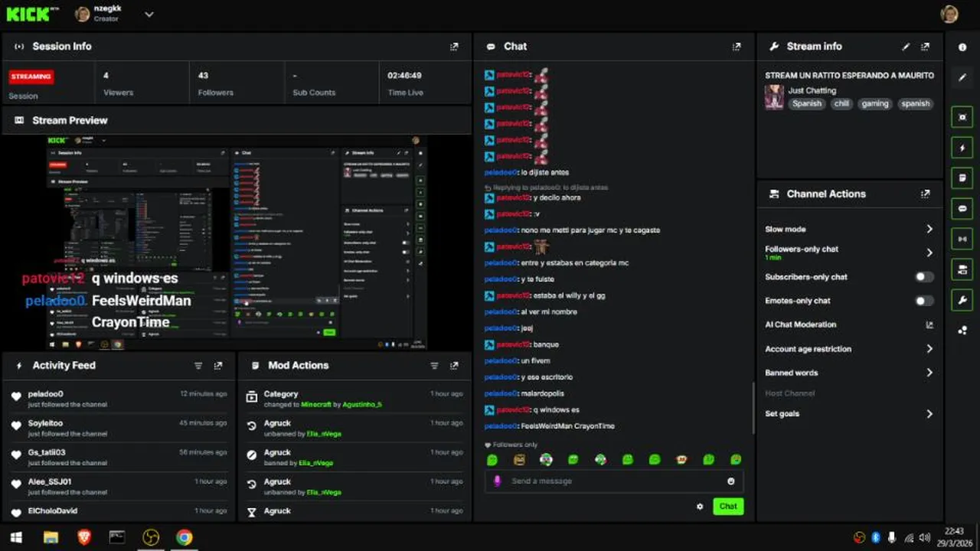The width and height of the screenshot is (980, 551).
Task: Insert the brown square-face quick emote
Action: pyautogui.click(x=519, y=460)
